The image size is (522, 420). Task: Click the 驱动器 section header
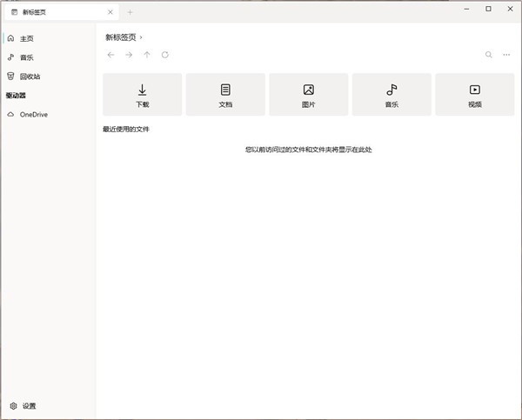pos(16,96)
